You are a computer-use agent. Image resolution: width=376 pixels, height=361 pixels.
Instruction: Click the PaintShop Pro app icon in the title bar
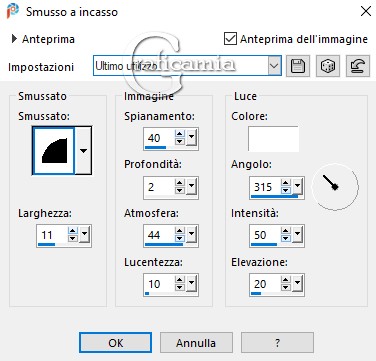(13, 11)
